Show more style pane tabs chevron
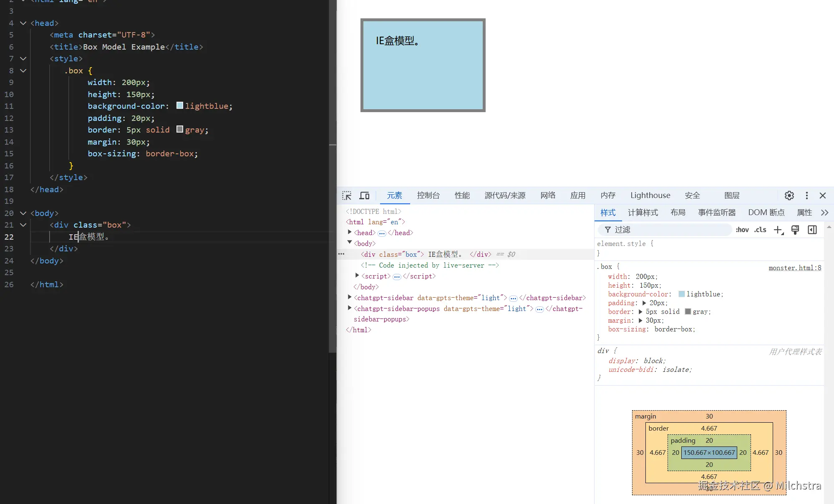 824,213
